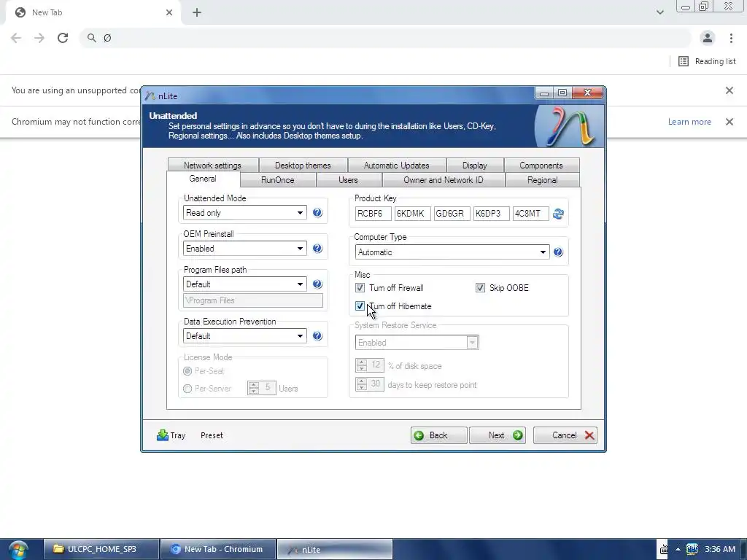This screenshot has width=747, height=560.
Task: Open the Preset menu
Action: [x=212, y=435]
